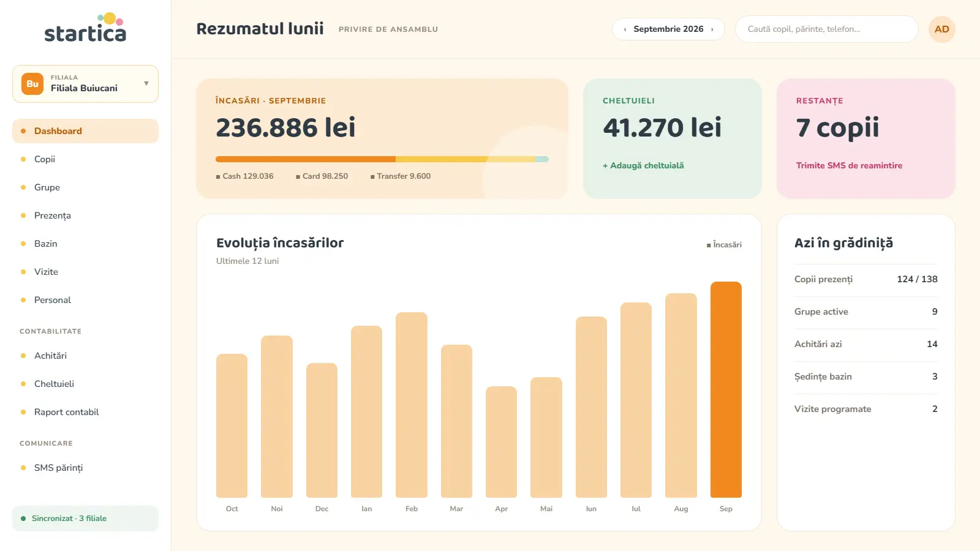
Task: Click the orange Bu branch badge
Action: [32, 84]
